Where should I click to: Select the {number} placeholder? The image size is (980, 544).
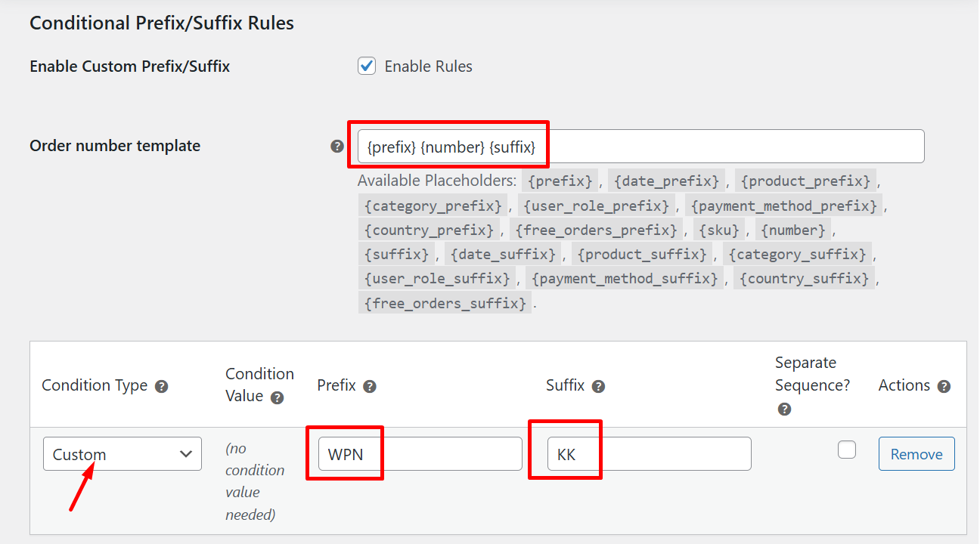[x=793, y=229]
